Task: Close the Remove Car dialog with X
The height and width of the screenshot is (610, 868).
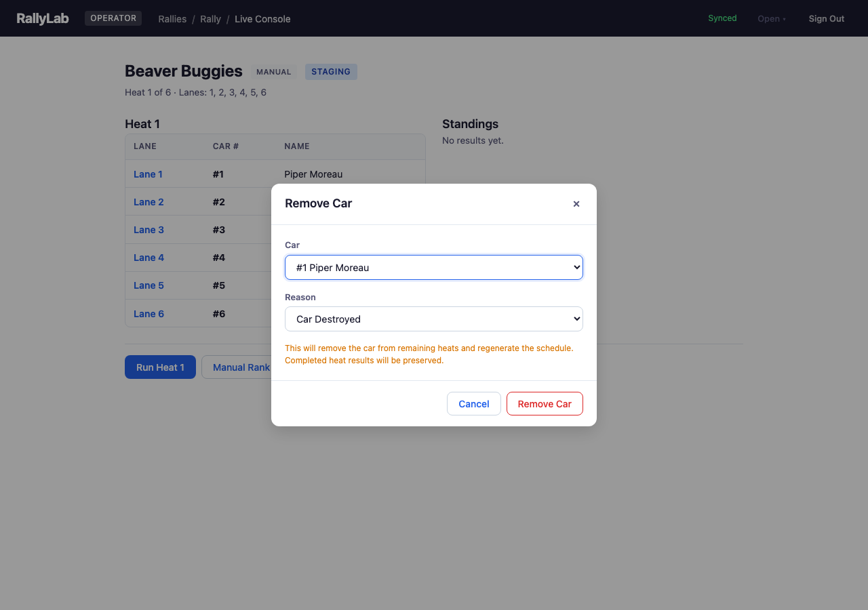Action: pos(576,204)
